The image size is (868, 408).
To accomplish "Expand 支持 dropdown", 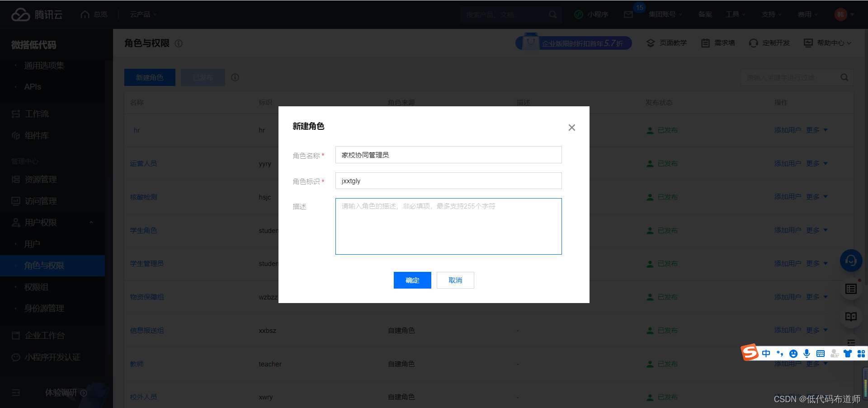I will (x=772, y=14).
